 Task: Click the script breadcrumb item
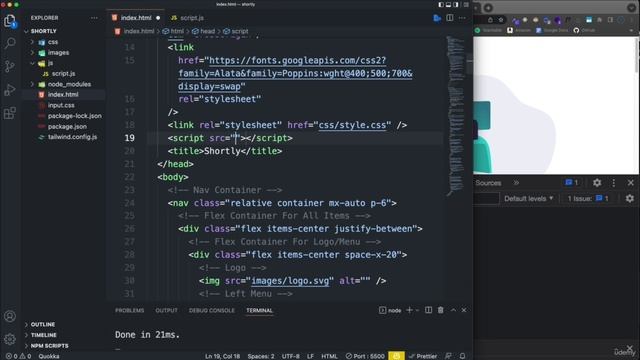pos(236,31)
